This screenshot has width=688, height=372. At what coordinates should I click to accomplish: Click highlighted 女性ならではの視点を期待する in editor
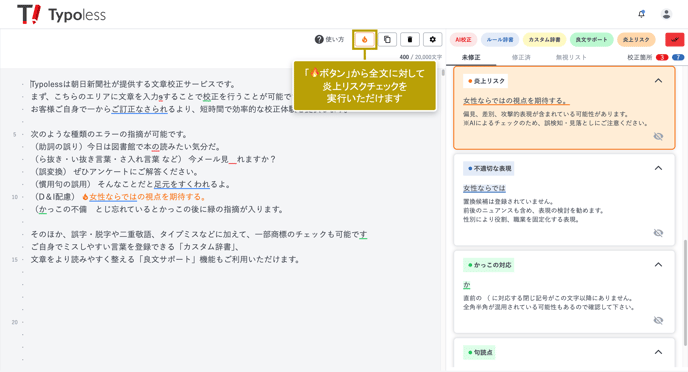(147, 197)
